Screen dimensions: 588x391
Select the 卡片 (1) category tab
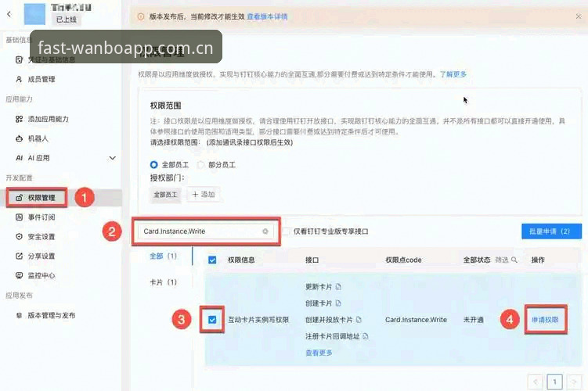(x=163, y=282)
